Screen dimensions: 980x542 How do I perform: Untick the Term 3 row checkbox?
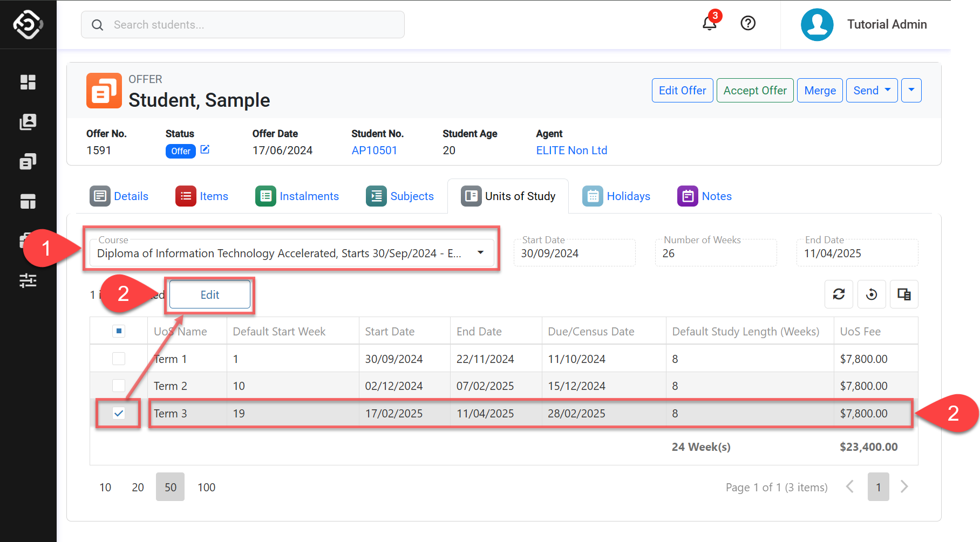click(x=119, y=413)
